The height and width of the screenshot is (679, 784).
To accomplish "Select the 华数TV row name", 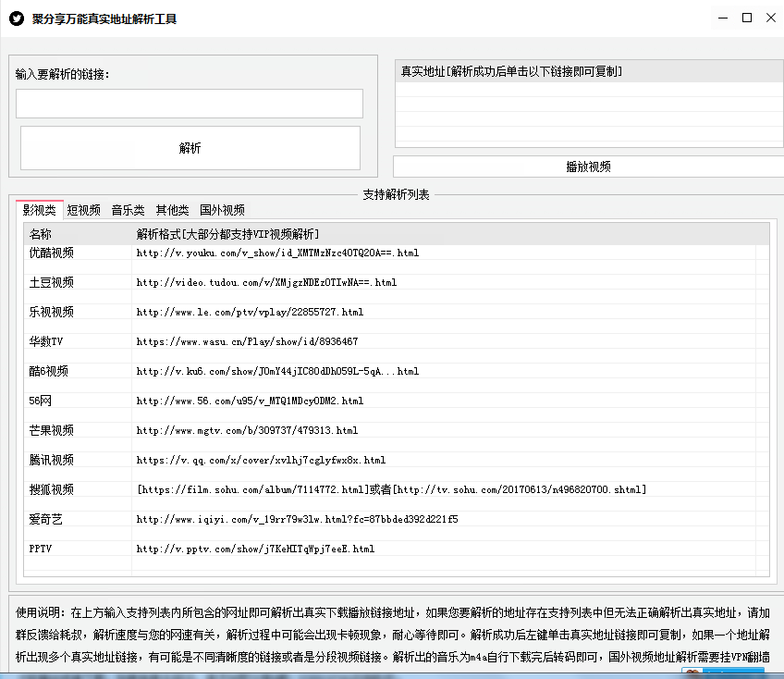I will 46,341.
